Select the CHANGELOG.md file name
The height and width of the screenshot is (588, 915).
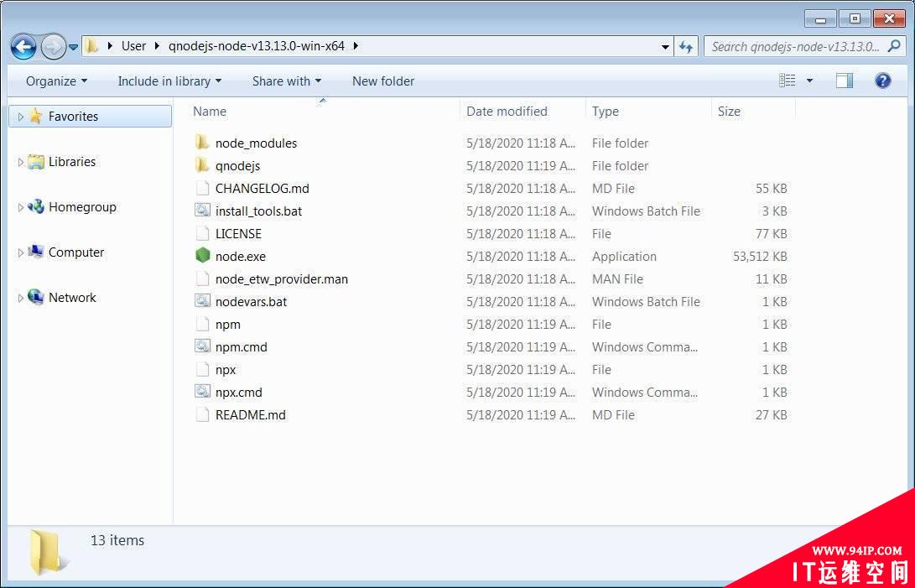[262, 189]
